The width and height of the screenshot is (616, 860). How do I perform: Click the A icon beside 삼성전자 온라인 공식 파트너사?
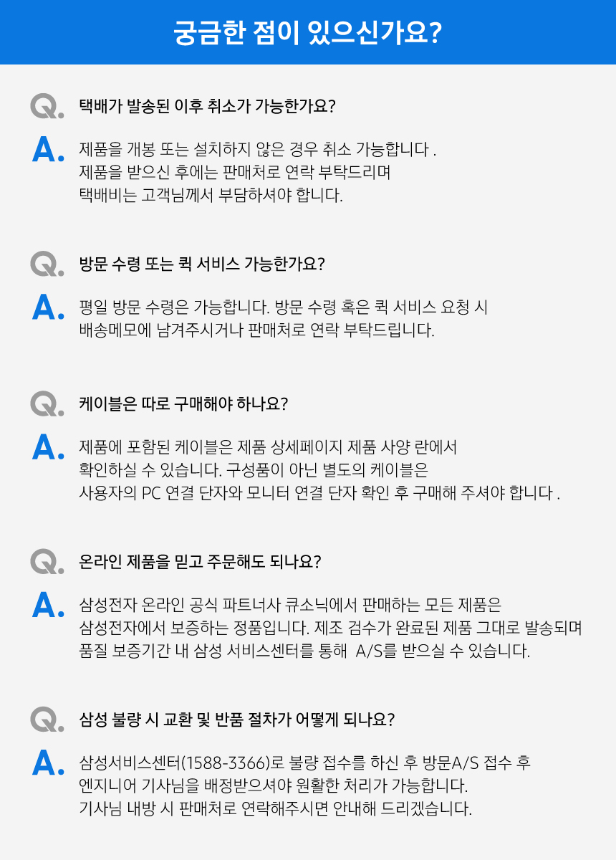(49, 604)
